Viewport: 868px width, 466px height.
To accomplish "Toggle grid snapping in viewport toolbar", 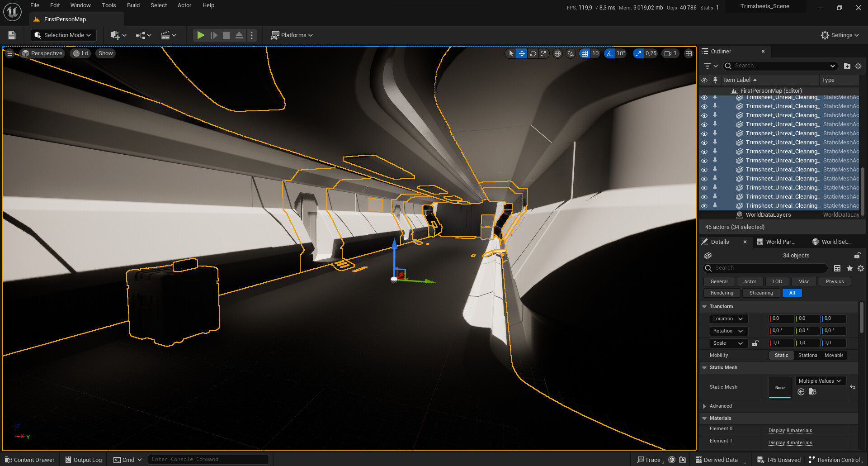I will (585, 53).
